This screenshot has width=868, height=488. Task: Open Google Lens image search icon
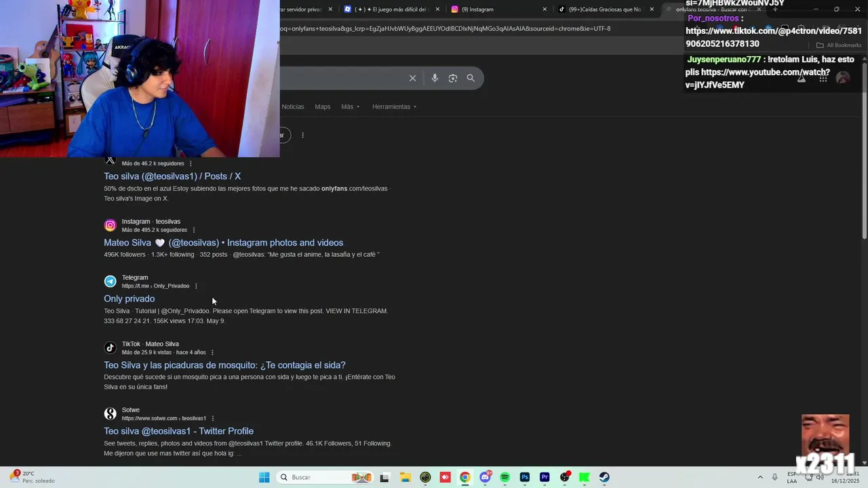click(453, 78)
